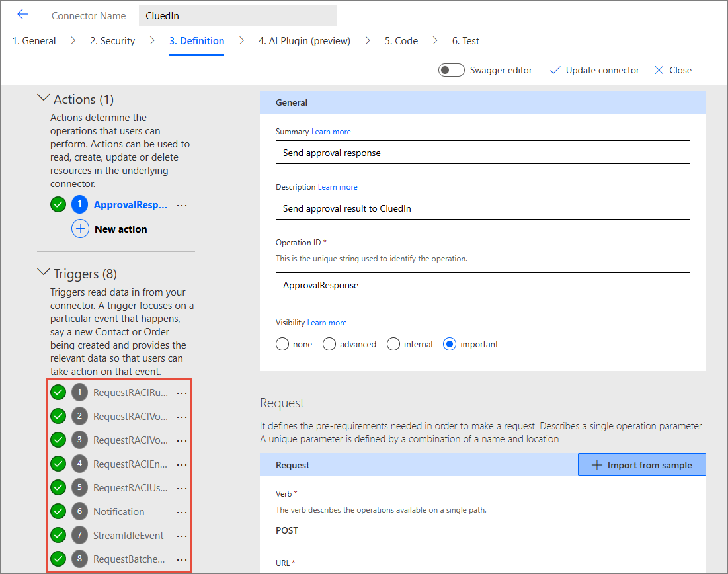Screen dimensions: 728x574
Task: Select the RequestBatche... trigger
Action: [x=129, y=559]
